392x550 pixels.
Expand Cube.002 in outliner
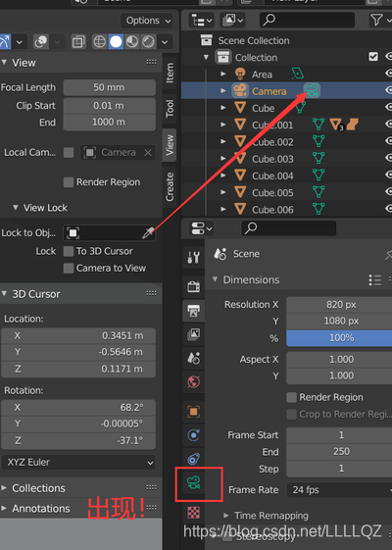(x=223, y=141)
